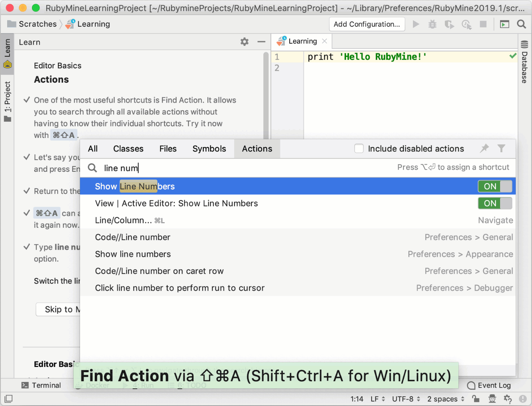The height and width of the screenshot is (406, 532).
Task: Open the 1: Project tool window stripe
Action: point(7,101)
